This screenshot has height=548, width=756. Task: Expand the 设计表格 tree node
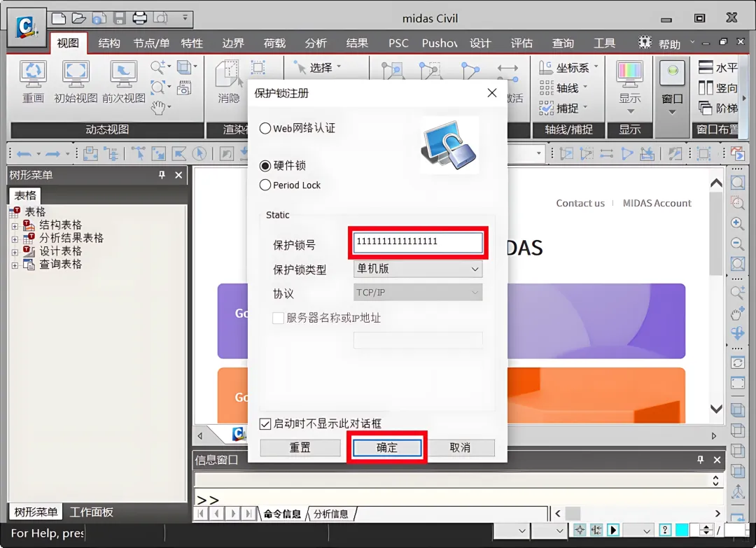pyautogui.click(x=15, y=252)
